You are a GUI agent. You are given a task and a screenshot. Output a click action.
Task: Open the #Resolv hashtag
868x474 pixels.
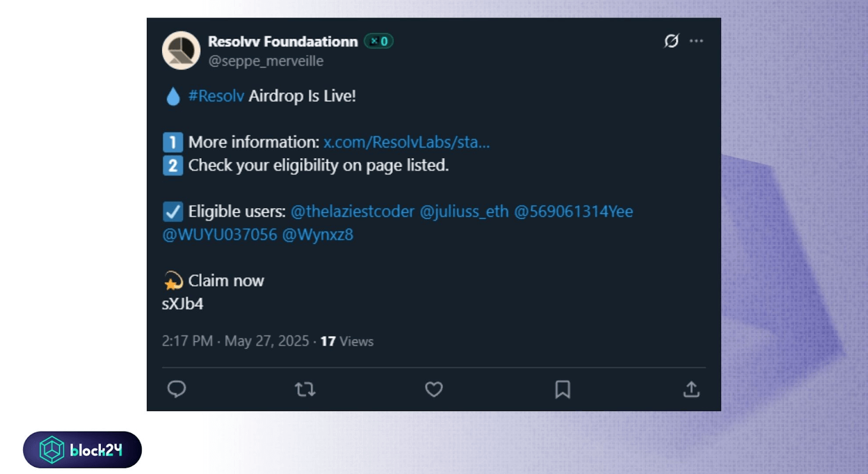click(x=215, y=96)
